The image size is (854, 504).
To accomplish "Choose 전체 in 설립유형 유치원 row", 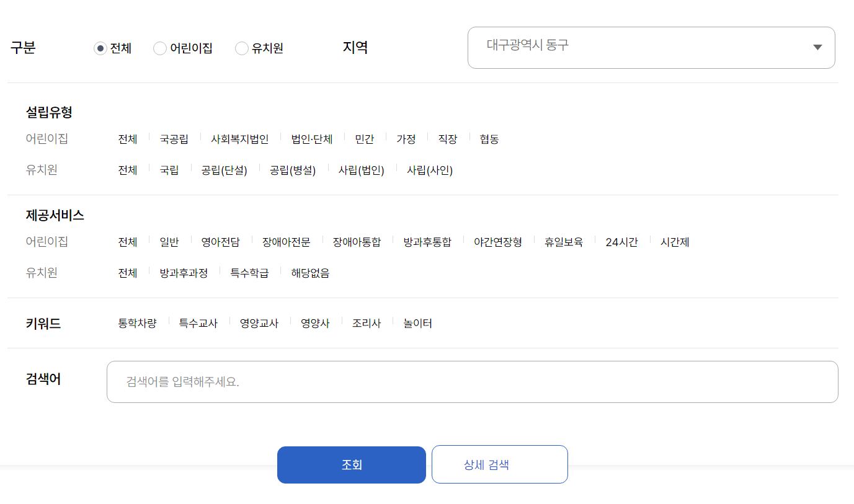I will pyautogui.click(x=128, y=170).
